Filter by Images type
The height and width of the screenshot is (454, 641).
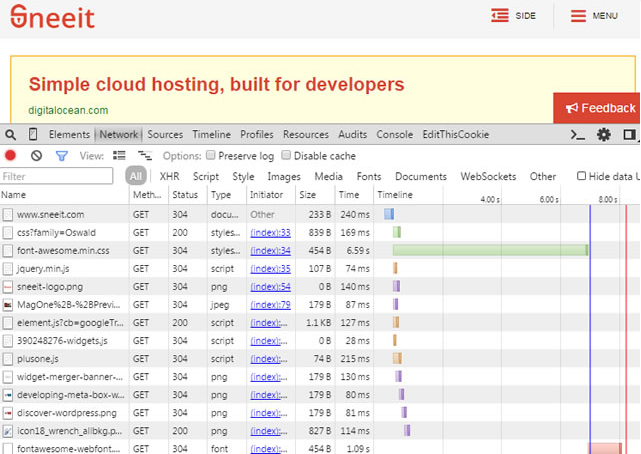[x=284, y=177]
